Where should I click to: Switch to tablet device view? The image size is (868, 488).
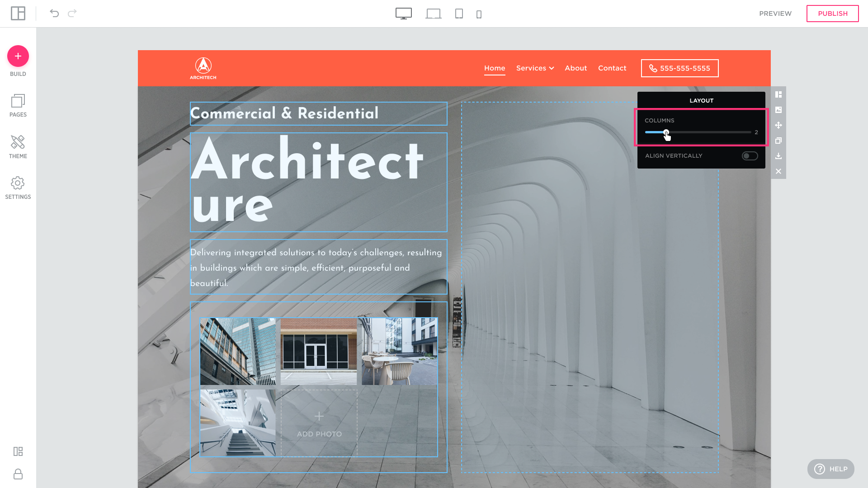pos(459,14)
